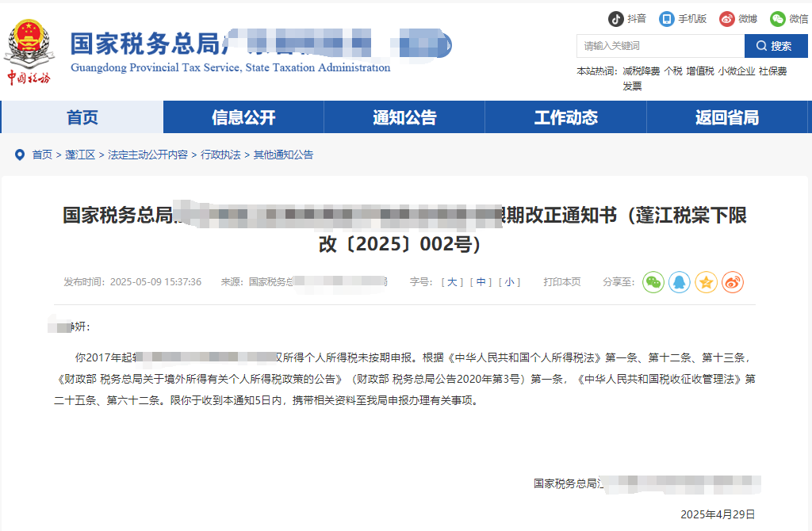Click the national emblem tax logo
The height and width of the screenshot is (531, 812).
coord(29,52)
